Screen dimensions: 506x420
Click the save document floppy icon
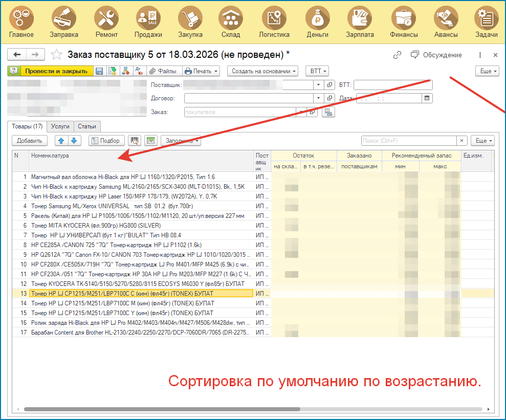pos(99,71)
